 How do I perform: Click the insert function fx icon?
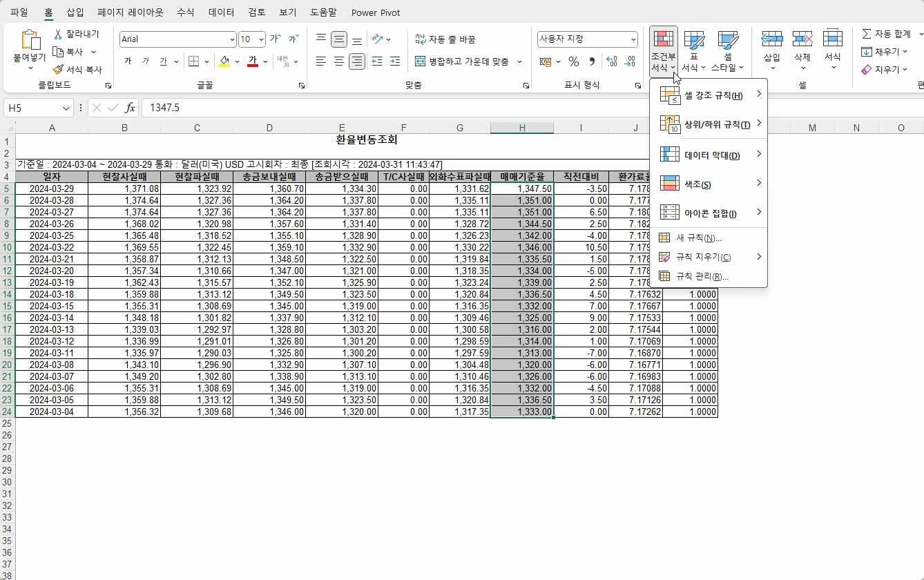(x=130, y=108)
